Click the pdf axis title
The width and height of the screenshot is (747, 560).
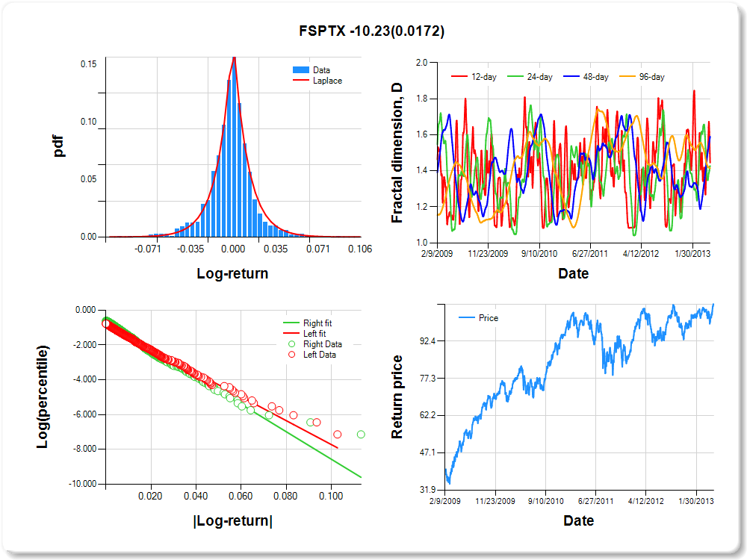pyautogui.click(x=58, y=146)
